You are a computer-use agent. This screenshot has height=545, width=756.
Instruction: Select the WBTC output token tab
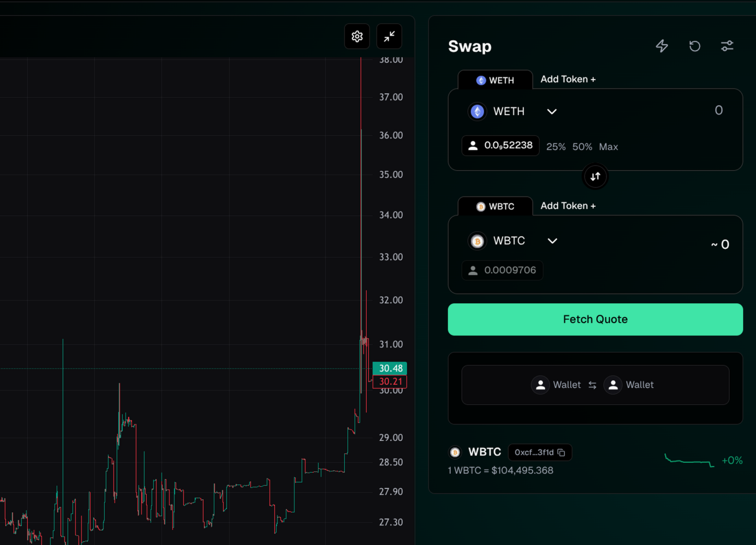(495, 207)
